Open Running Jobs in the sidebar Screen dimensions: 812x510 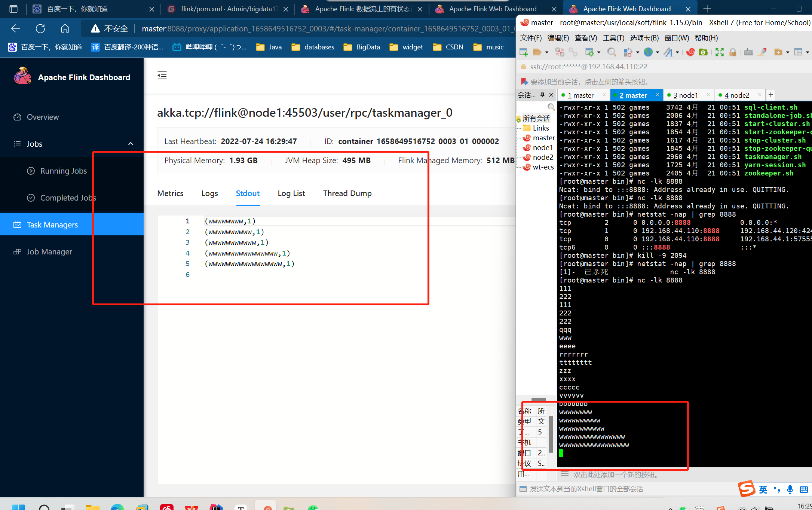[63, 171]
